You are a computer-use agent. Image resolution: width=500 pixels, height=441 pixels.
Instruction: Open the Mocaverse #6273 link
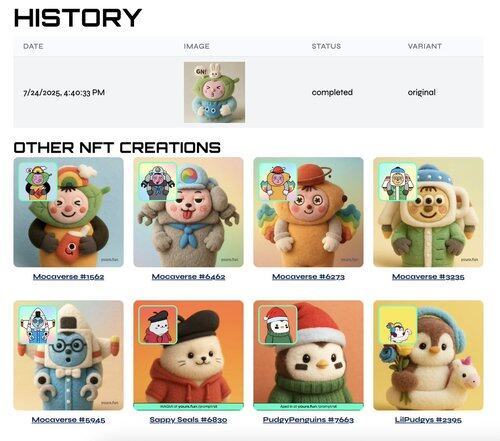click(x=308, y=277)
